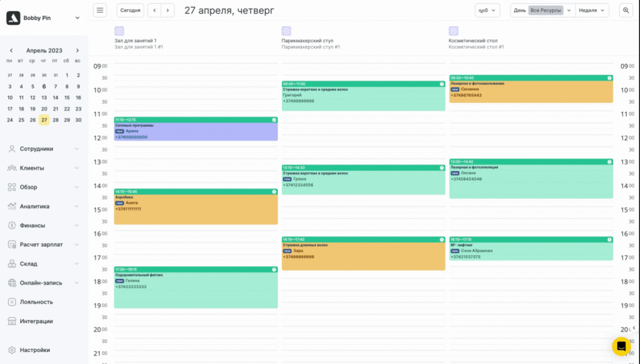Click info icon on 16:15—17:15 appointment

tap(609, 239)
